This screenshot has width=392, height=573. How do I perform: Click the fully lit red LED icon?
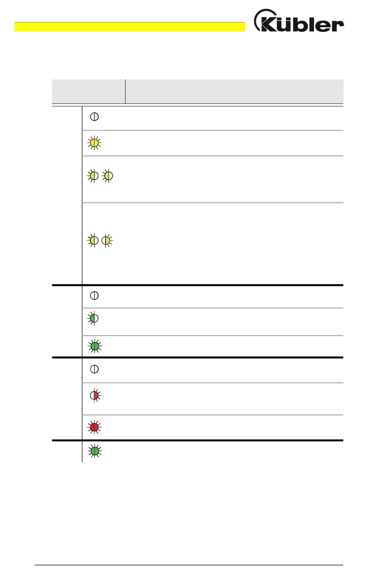pyautogui.click(x=94, y=427)
